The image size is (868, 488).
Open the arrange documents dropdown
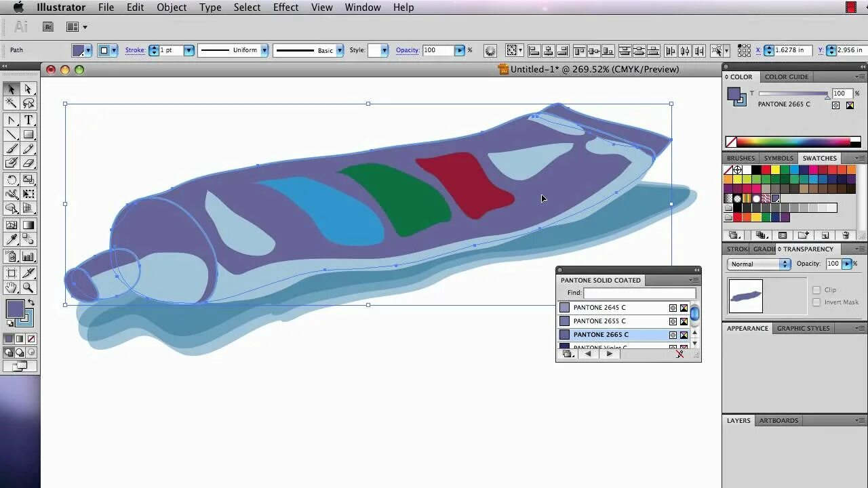click(x=76, y=27)
